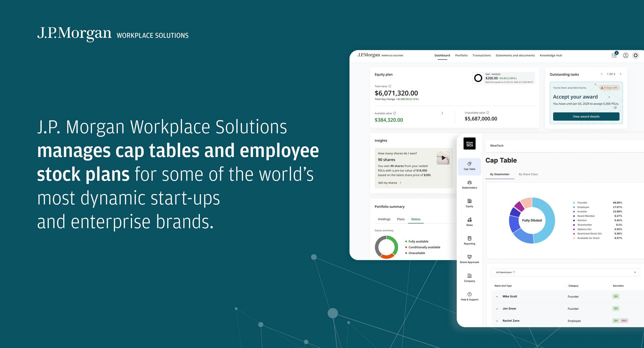Screen dimensions: 644x348
Task: Go to next outstanding task
Action: click(x=620, y=74)
